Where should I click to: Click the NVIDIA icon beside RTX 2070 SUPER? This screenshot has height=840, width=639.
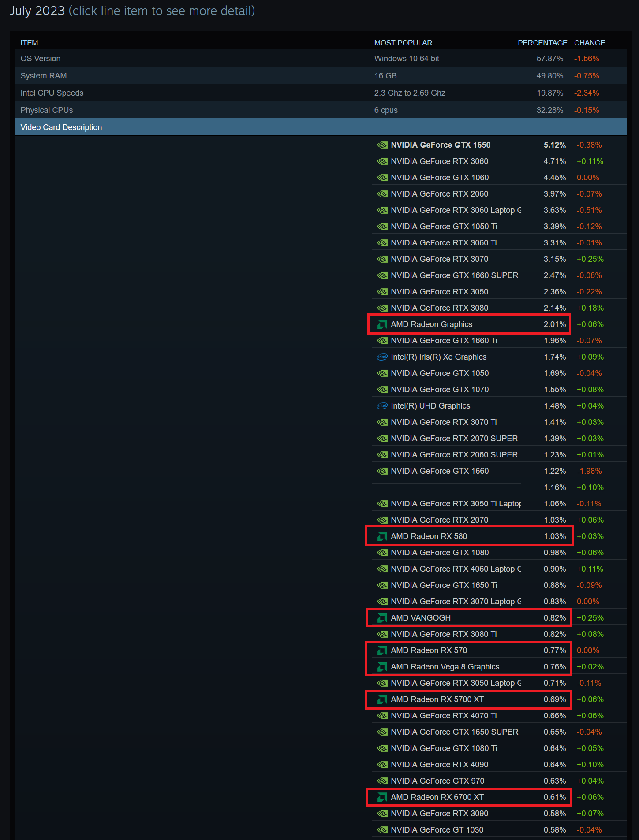[x=382, y=439]
